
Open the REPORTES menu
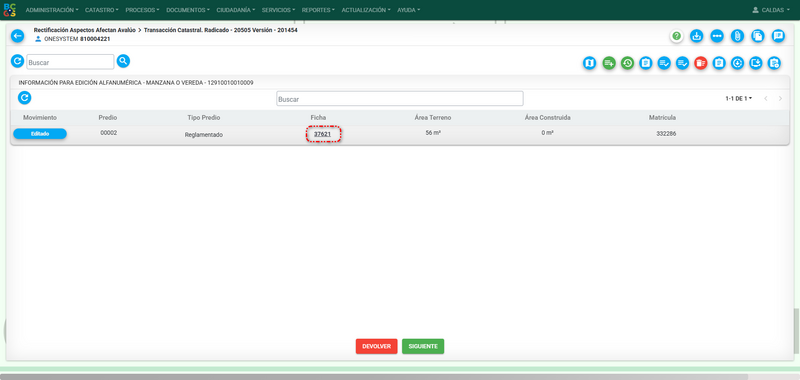point(318,10)
